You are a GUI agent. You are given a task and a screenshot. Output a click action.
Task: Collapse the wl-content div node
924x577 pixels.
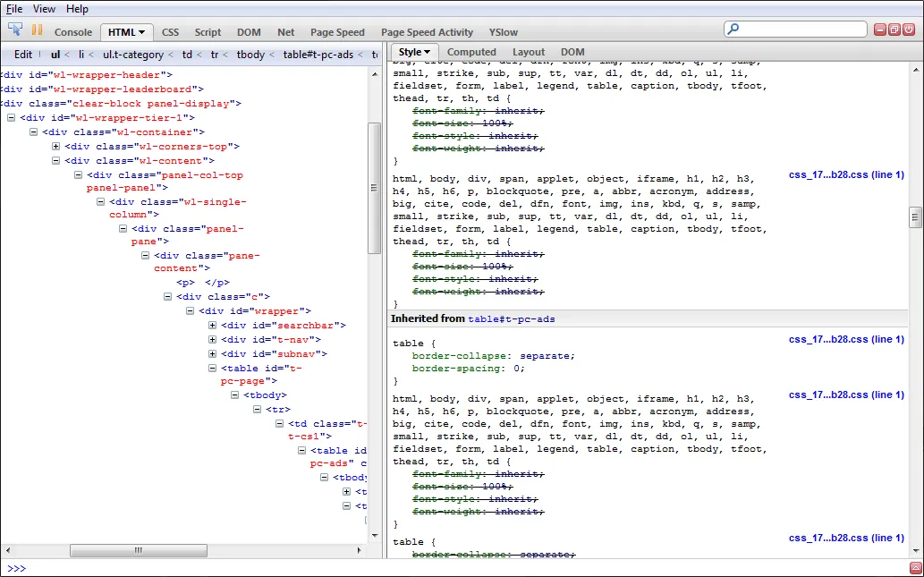[56, 160]
